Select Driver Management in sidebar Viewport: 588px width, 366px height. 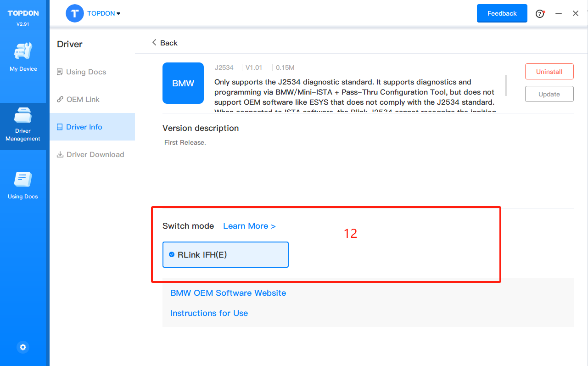(23, 126)
